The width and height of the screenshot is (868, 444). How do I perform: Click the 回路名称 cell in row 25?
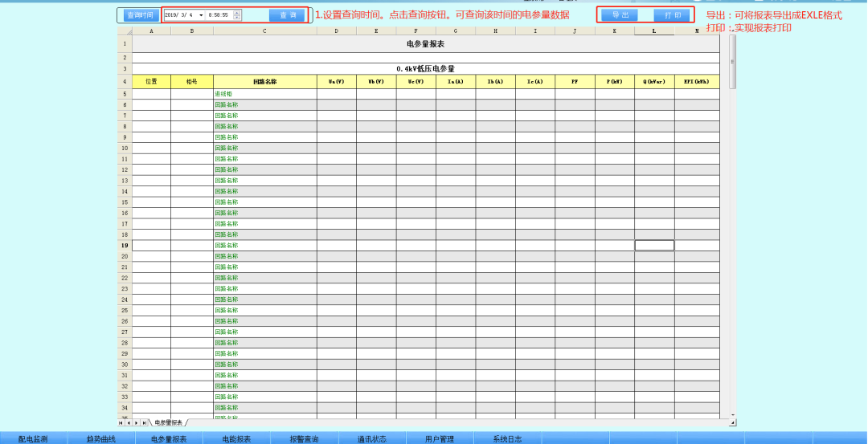click(x=264, y=310)
